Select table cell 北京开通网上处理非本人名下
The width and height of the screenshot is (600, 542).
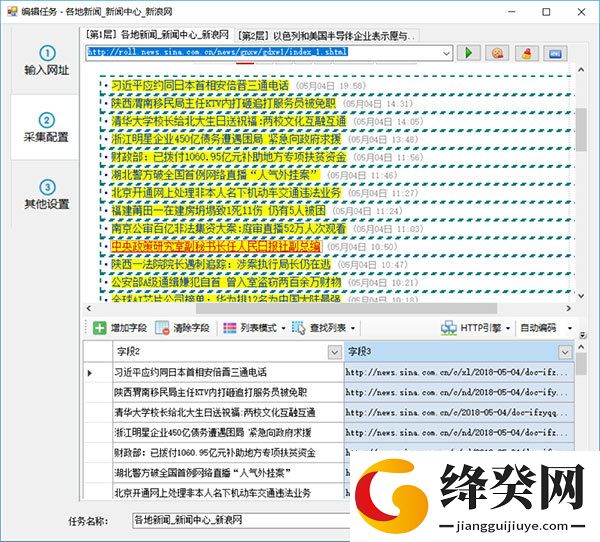coord(228,493)
